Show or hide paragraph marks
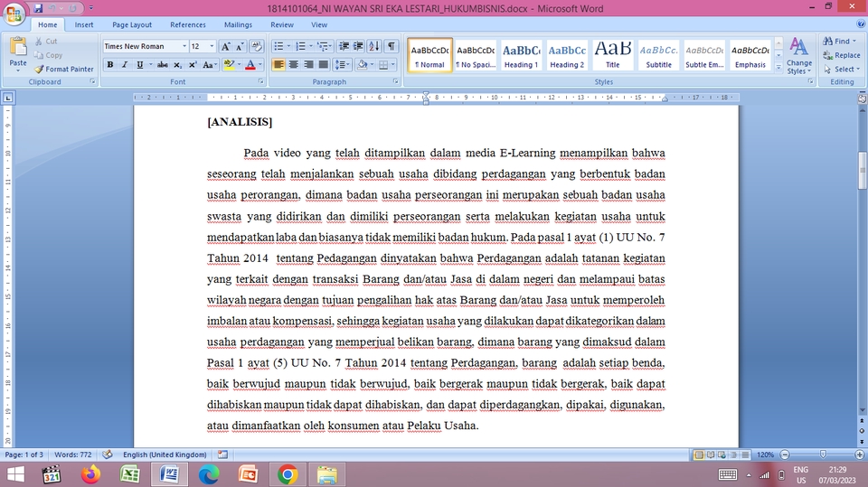The height and width of the screenshot is (487, 868). point(392,46)
